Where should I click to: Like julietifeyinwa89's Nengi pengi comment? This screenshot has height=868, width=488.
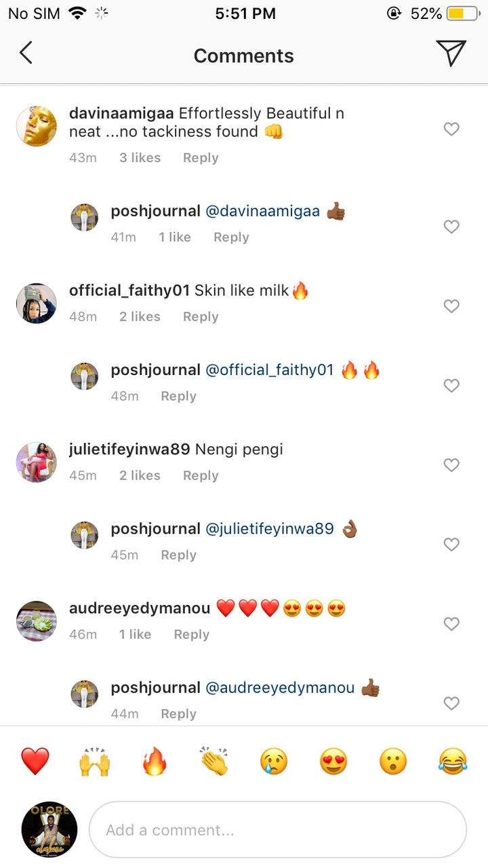[451, 465]
